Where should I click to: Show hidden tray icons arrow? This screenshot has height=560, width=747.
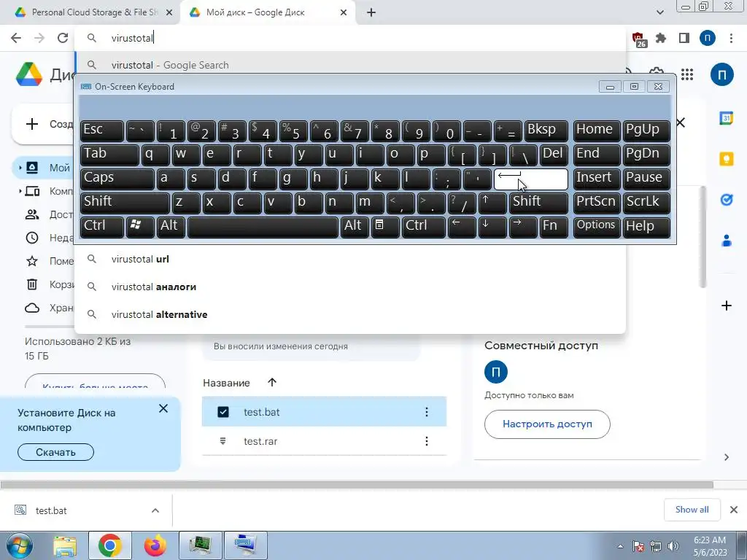(620, 547)
